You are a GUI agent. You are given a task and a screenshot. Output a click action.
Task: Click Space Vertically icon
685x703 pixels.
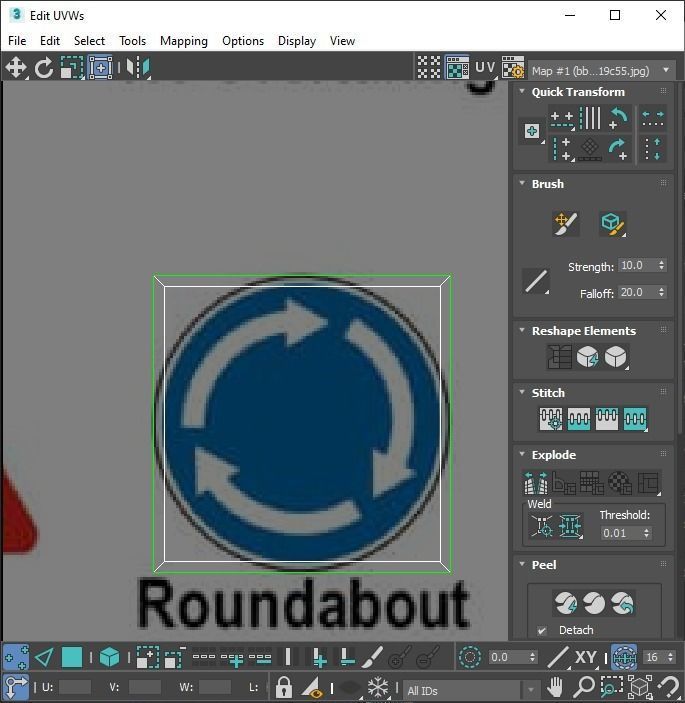(653, 149)
